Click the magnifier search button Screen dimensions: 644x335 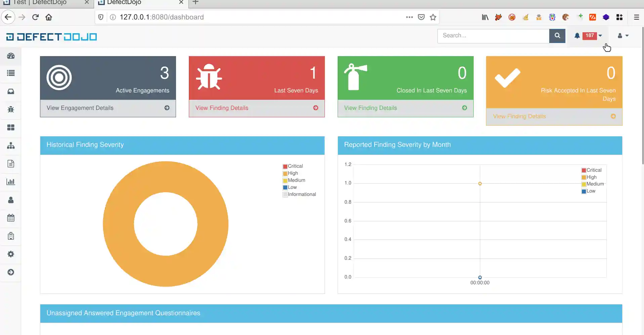click(x=557, y=36)
